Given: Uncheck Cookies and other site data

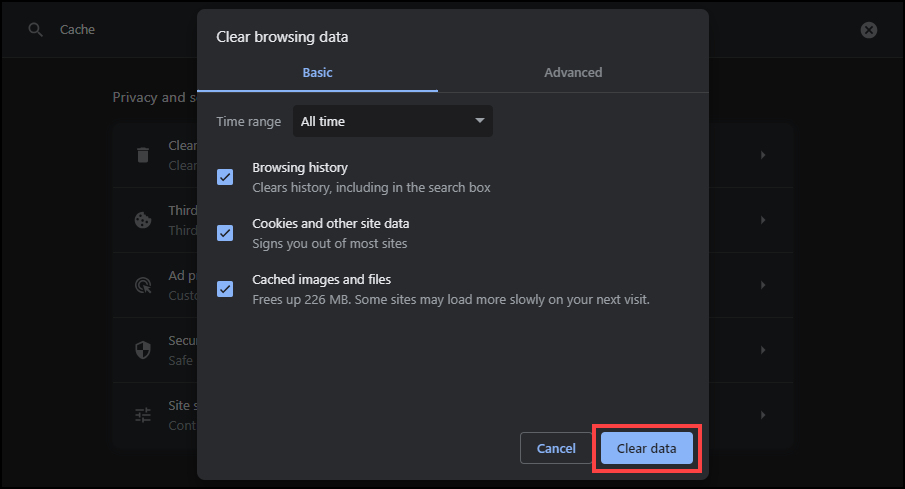Looking at the screenshot, I should [225, 233].
